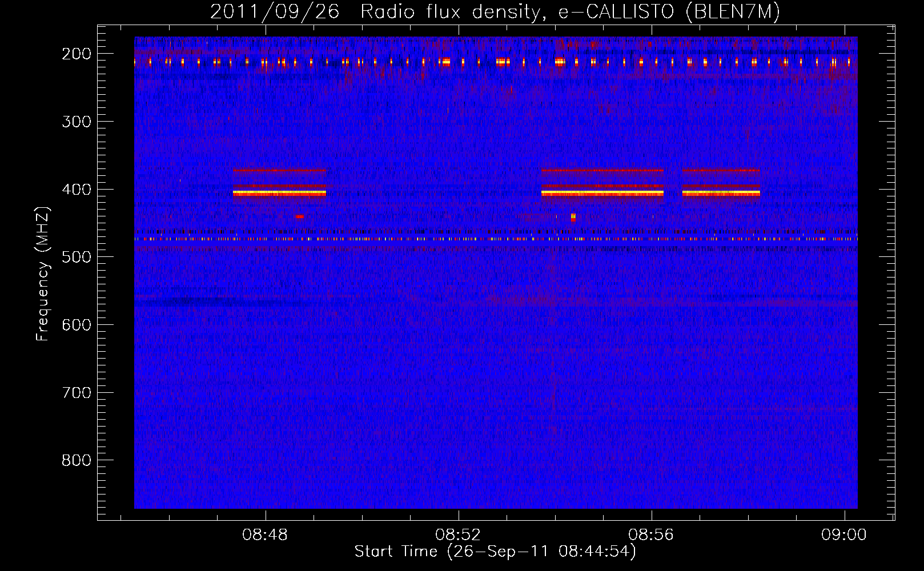Viewport: 924px width, 571px height.
Task: Click the short bright 400 MHz band near 08:57
Action: 721,194
